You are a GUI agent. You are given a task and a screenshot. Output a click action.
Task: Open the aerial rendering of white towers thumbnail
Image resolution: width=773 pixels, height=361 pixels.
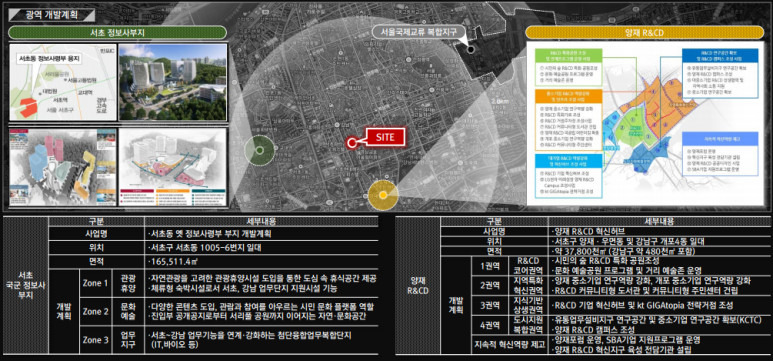(173, 82)
